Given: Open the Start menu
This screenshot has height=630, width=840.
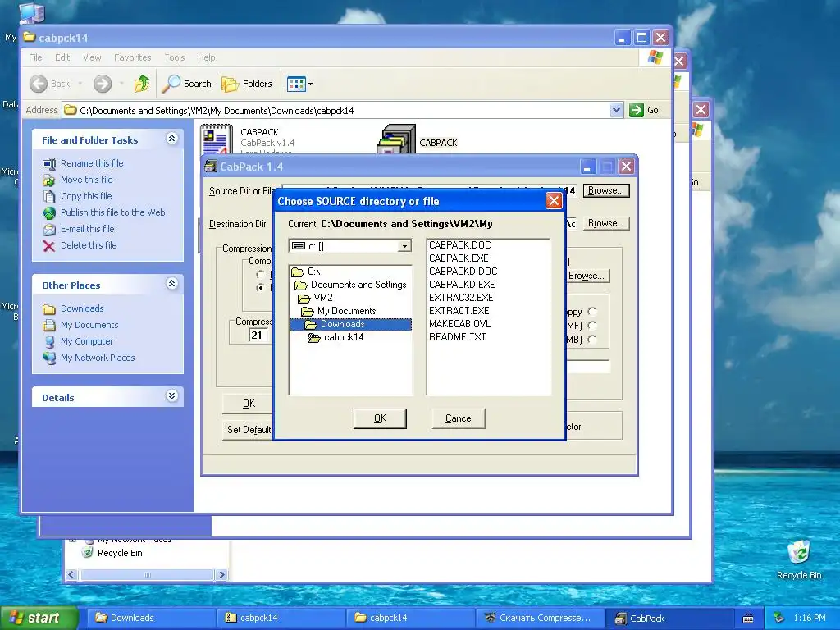Looking at the screenshot, I should click(x=39, y=618).
